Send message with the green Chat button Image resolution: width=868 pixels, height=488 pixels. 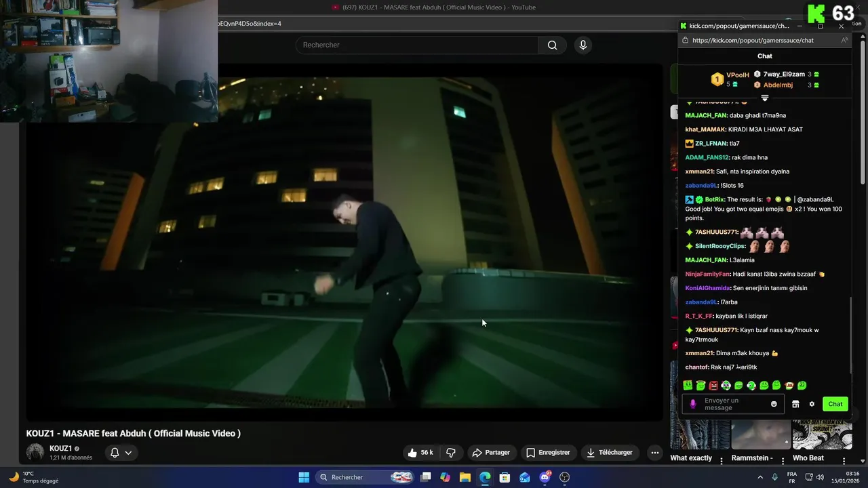point(835,404)
